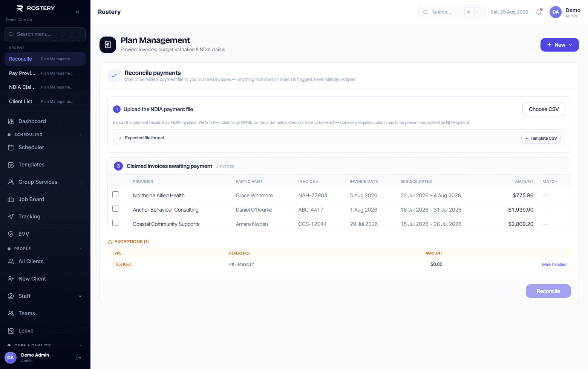
Task: Click the log out icon beside Demo Admin
Action: [x=79, y=358]
